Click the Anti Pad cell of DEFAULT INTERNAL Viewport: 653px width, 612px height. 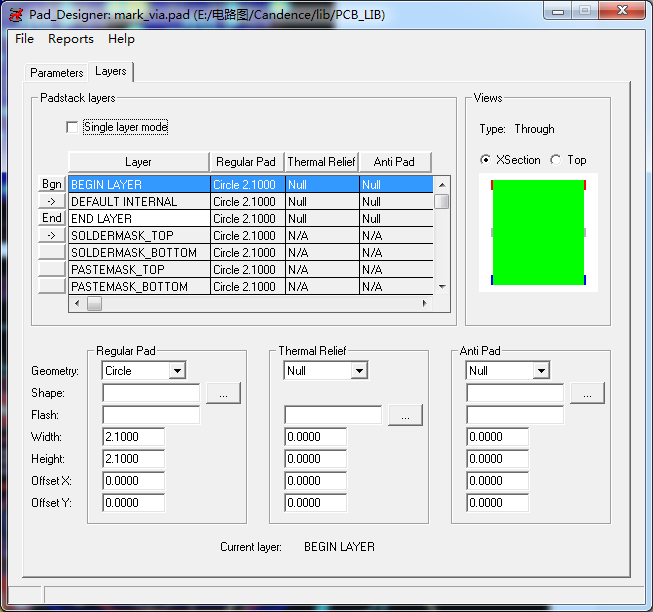click(x=396, y=202)
